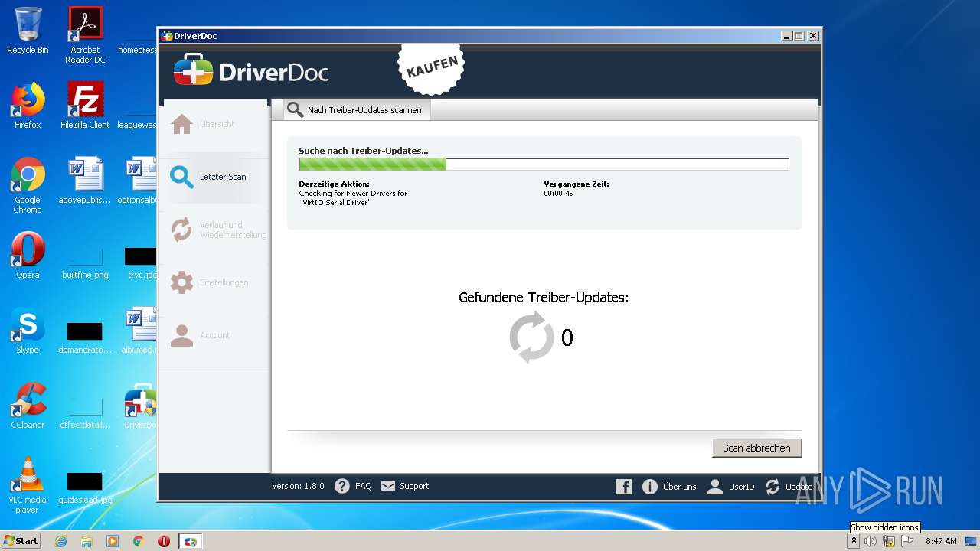Open the Account person icon
This screenshot has height=551, width=980.
tap(181, 335)
